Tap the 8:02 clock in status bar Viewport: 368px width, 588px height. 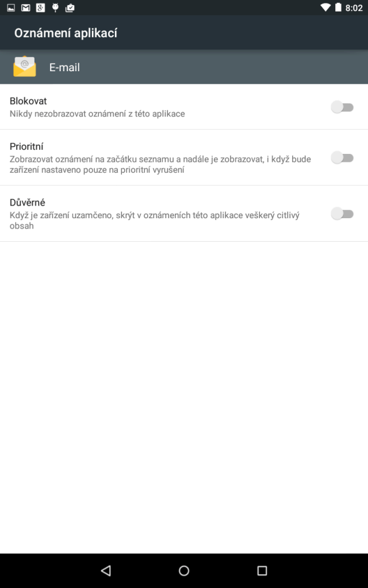point(354,8)
